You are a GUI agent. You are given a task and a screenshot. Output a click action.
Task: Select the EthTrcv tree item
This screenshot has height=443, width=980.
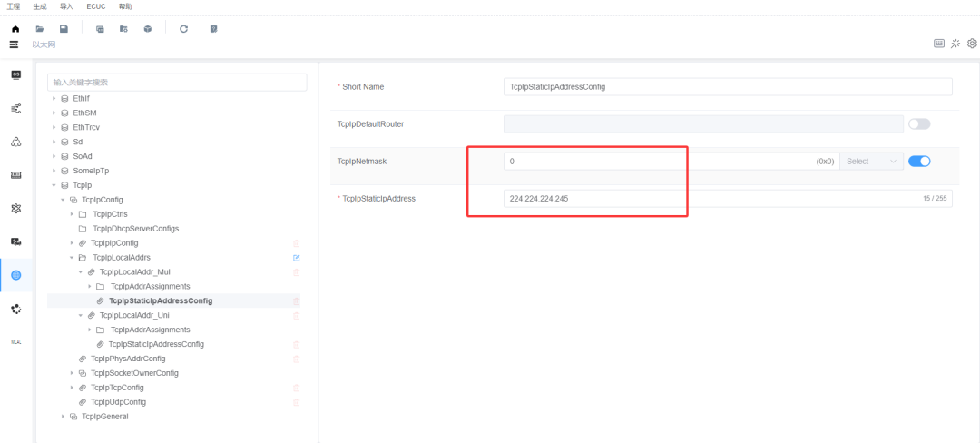coord(86,127)
